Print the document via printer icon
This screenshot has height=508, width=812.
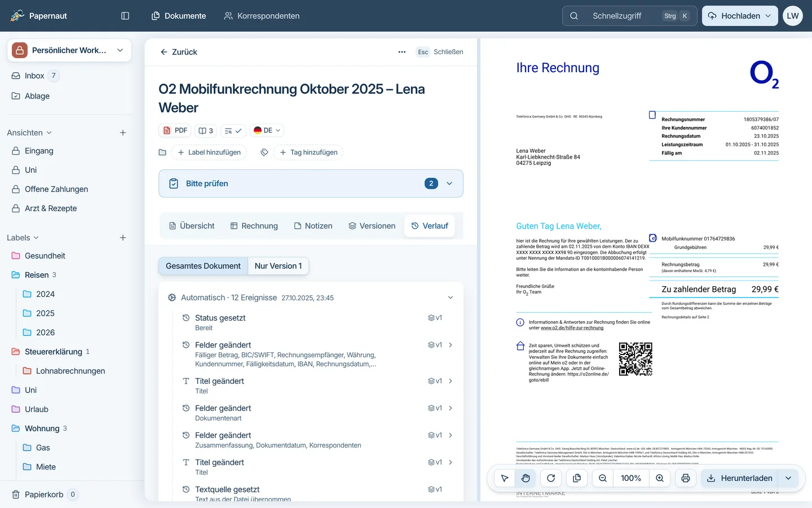tap(686, 478)
